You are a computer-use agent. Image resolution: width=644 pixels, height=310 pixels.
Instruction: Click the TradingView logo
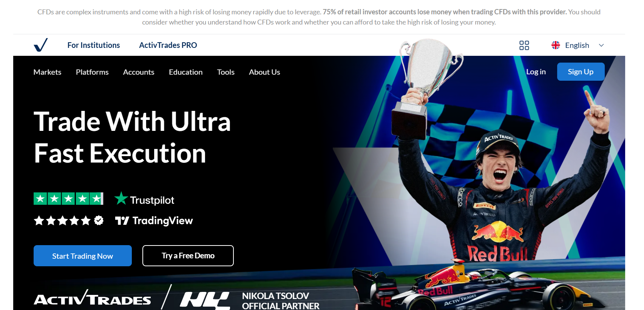tap(154, 221)
